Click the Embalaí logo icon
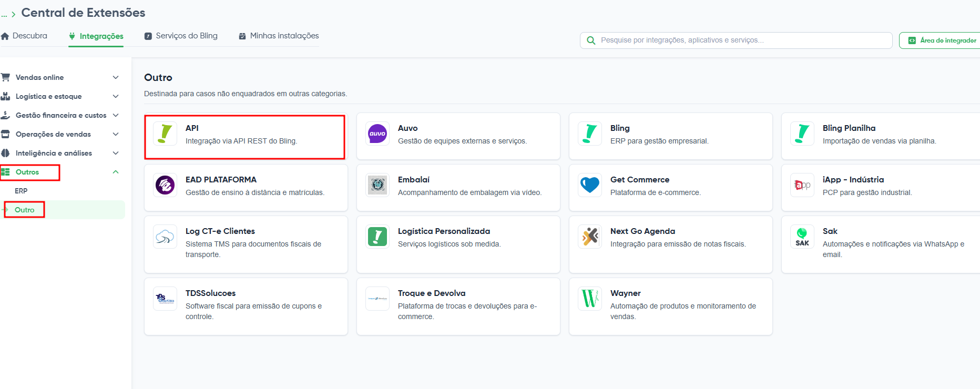 (x=377, y=185)
